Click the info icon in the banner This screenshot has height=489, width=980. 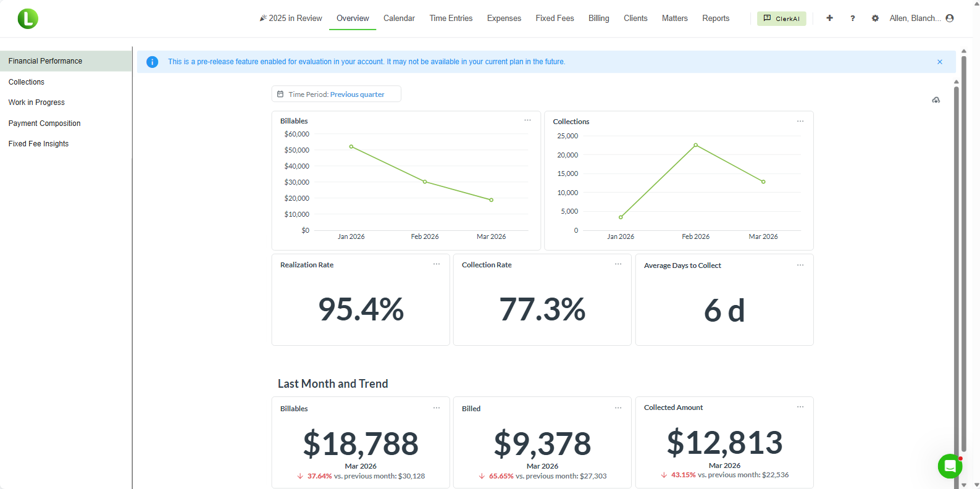point(152,62)
